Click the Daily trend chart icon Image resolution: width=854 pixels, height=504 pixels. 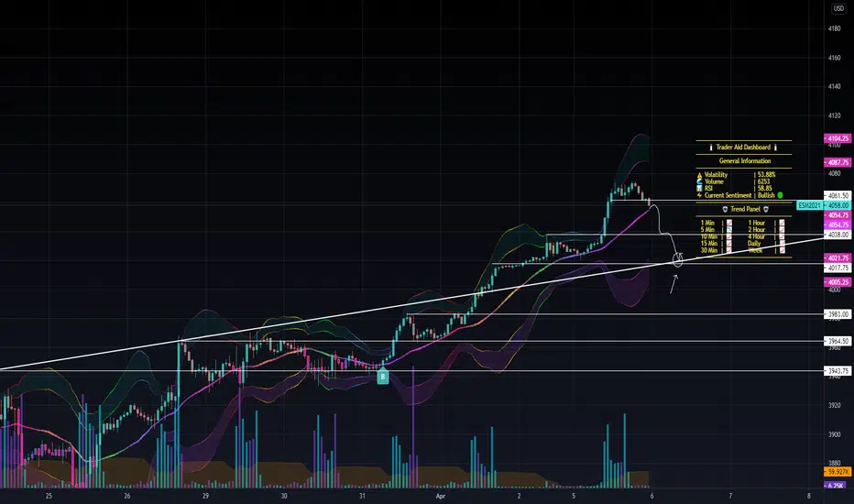[x=783, y=244]
